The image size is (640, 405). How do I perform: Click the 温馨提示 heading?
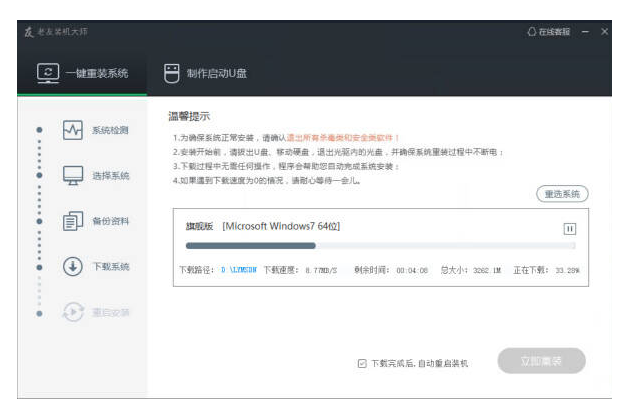pyautogui.click(x=189, y=116)
